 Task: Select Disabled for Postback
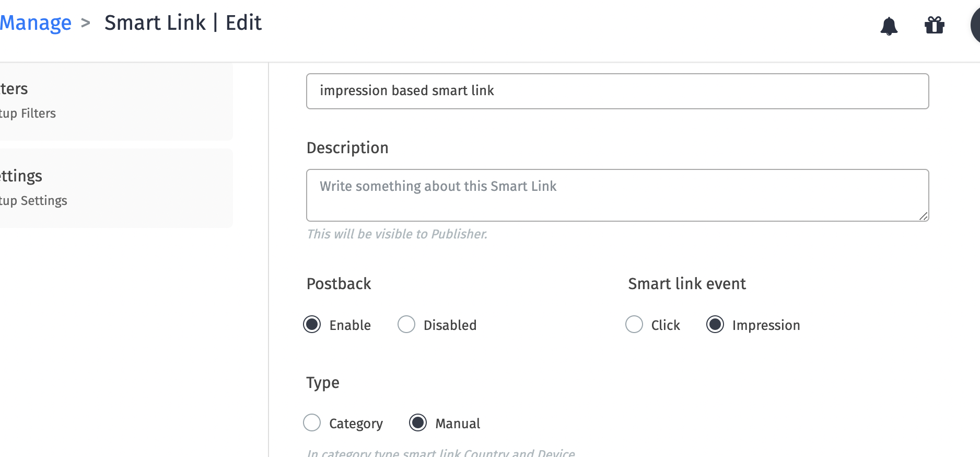pos(406,324)
